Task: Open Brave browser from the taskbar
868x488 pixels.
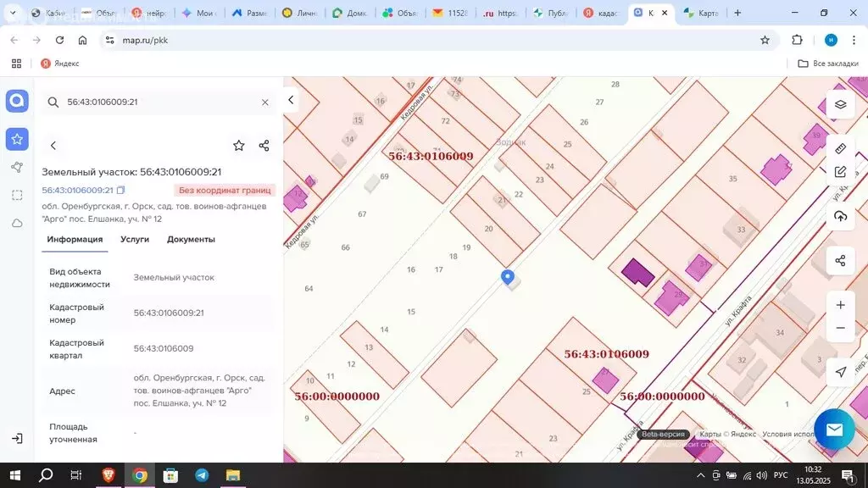Action: [108, 475]
